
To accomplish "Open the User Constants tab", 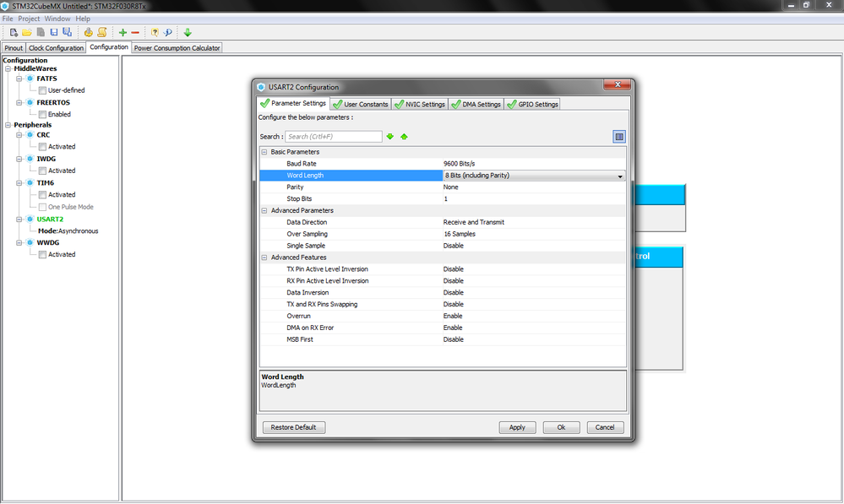I will tap(361, 105).
